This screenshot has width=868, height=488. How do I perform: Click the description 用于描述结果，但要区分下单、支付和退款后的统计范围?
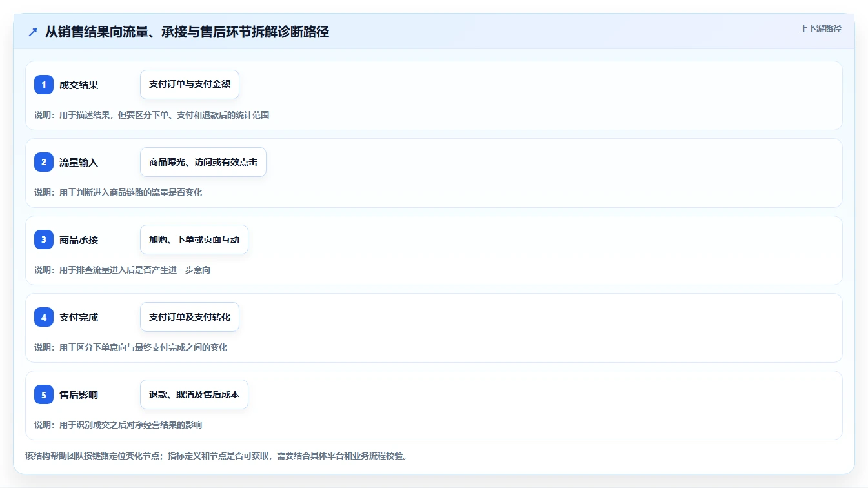tap(164, 115)
